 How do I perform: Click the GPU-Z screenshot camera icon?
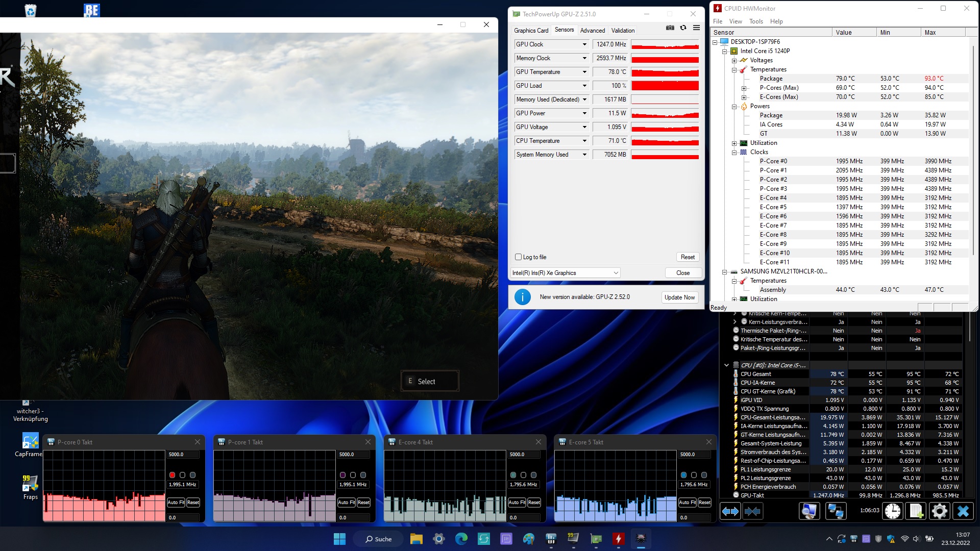(x=670, y=28)
